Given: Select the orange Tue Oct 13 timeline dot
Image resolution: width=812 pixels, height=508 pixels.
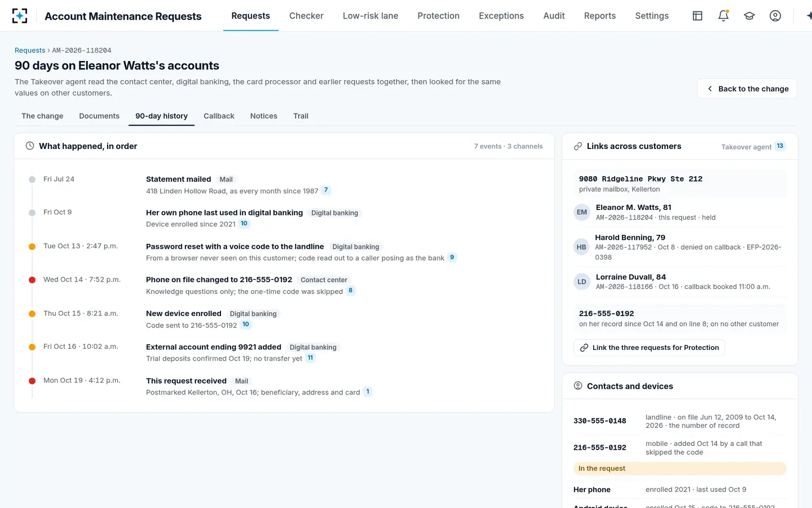Looking at the screenshot, I should 32,246.
